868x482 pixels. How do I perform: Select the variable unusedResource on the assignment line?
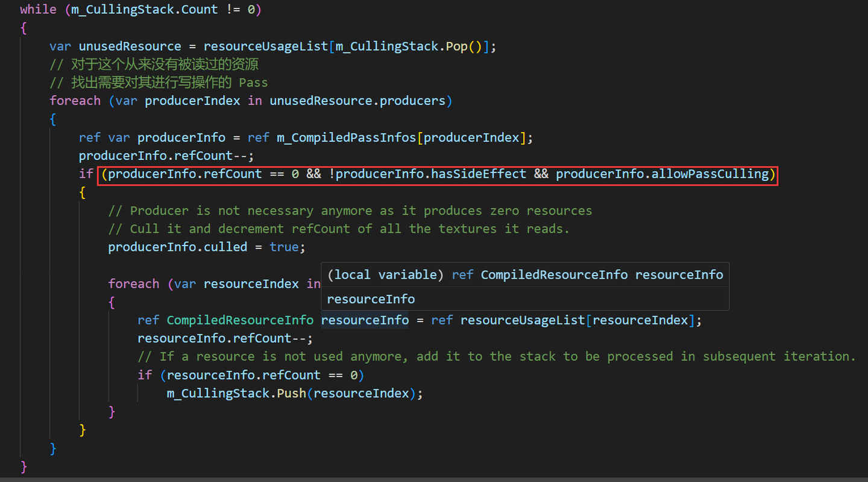[130, 46]
